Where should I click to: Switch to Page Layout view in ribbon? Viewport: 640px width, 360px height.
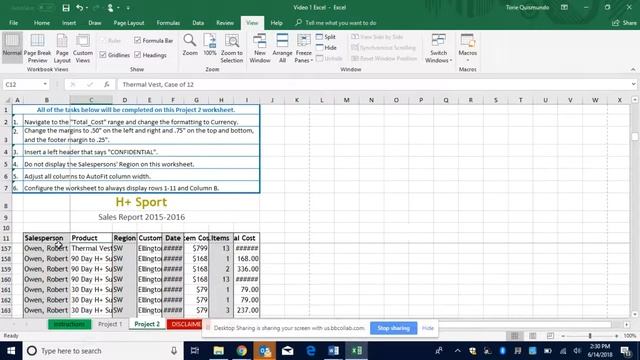coord(62,48)
